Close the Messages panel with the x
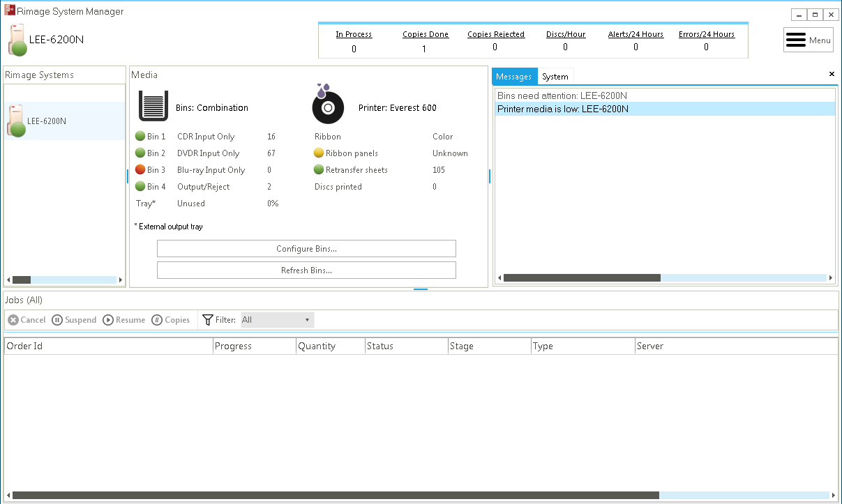Screen dimensions: 842x504 832,74
